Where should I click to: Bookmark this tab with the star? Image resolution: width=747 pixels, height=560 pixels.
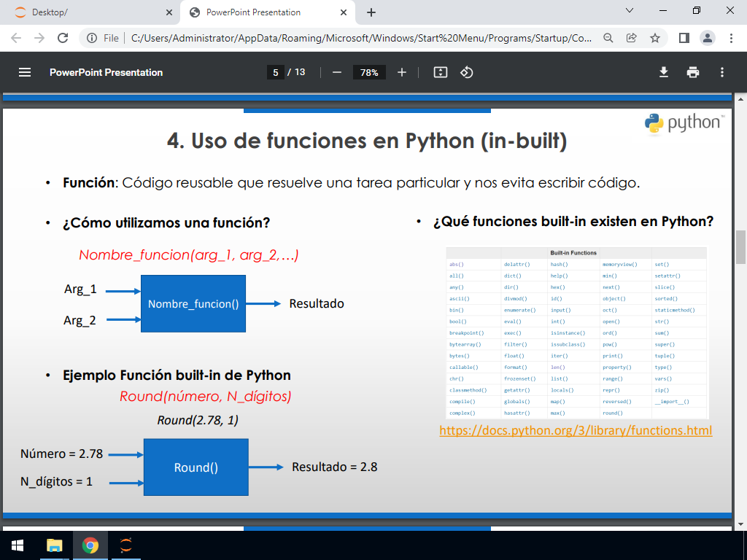coord(655,38)
